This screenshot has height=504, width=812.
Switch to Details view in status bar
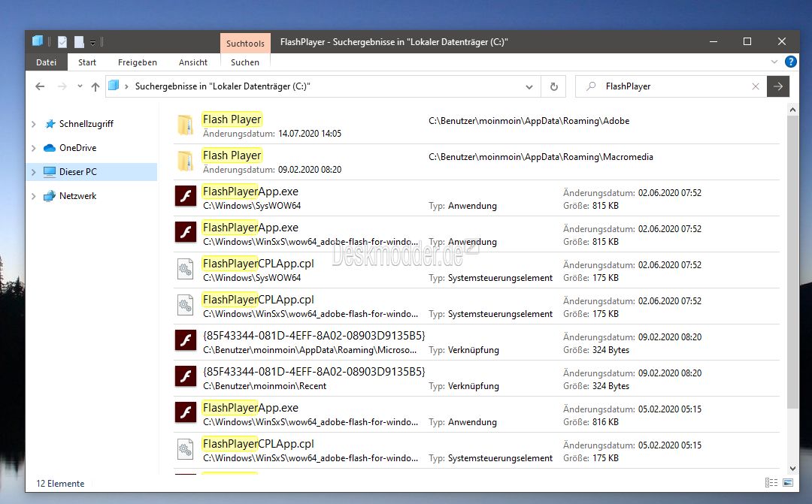(771, 483)
